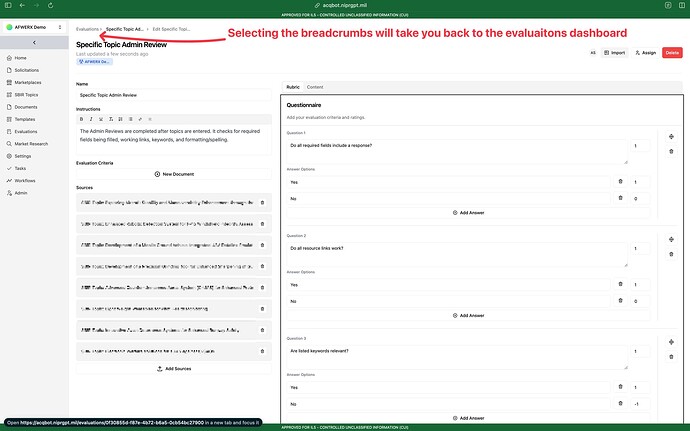
Task: Delete Question 1 with its trash icon
Action: coord(671,151)
